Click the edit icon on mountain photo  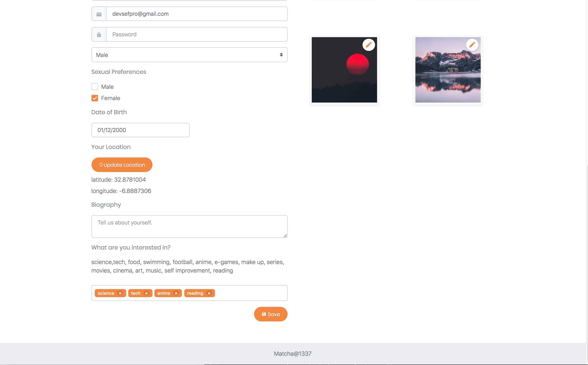click(x=472, y=45)
